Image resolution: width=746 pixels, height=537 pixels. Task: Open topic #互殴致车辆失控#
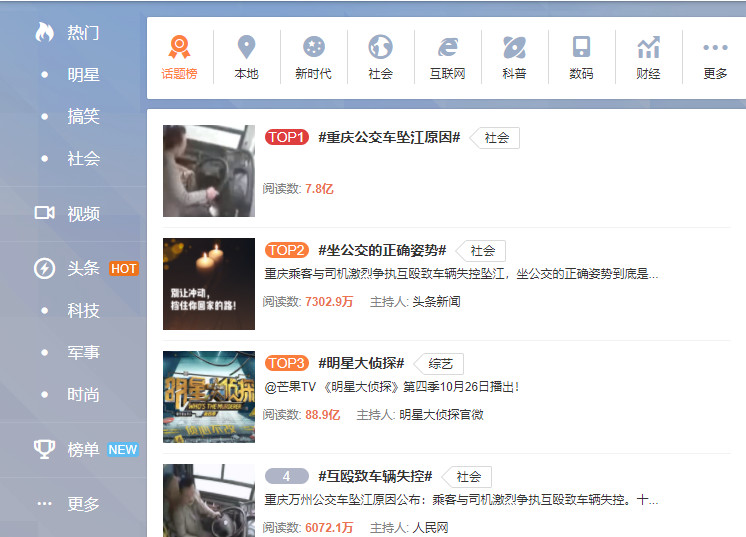375,476
